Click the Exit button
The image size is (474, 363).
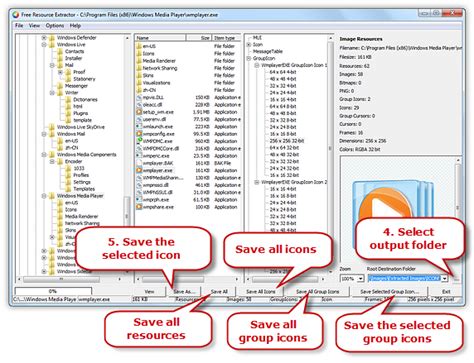click(x=446, y=291)
